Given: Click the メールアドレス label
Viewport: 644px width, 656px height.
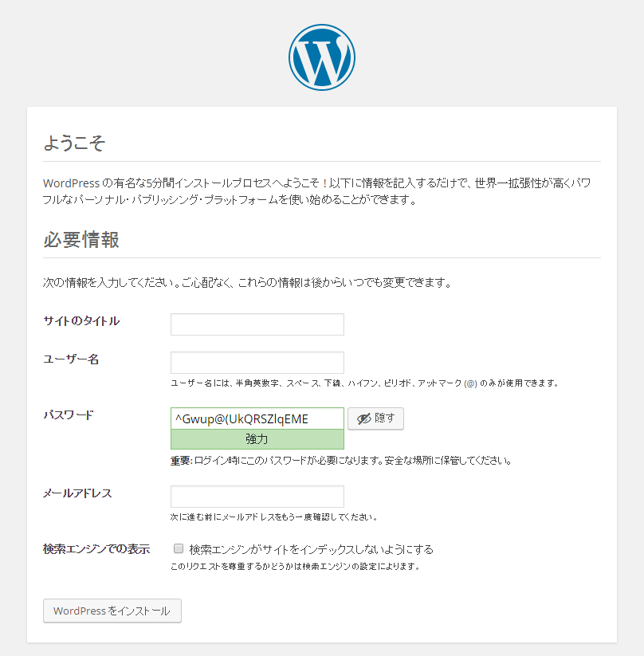Looking at the screenshot, I should (77, 493).
